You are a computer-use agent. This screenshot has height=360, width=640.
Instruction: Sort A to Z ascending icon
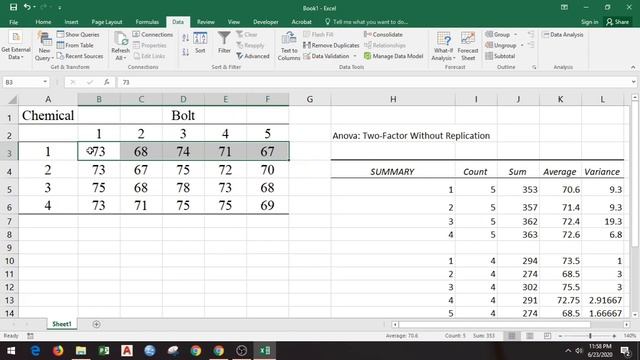185,38
